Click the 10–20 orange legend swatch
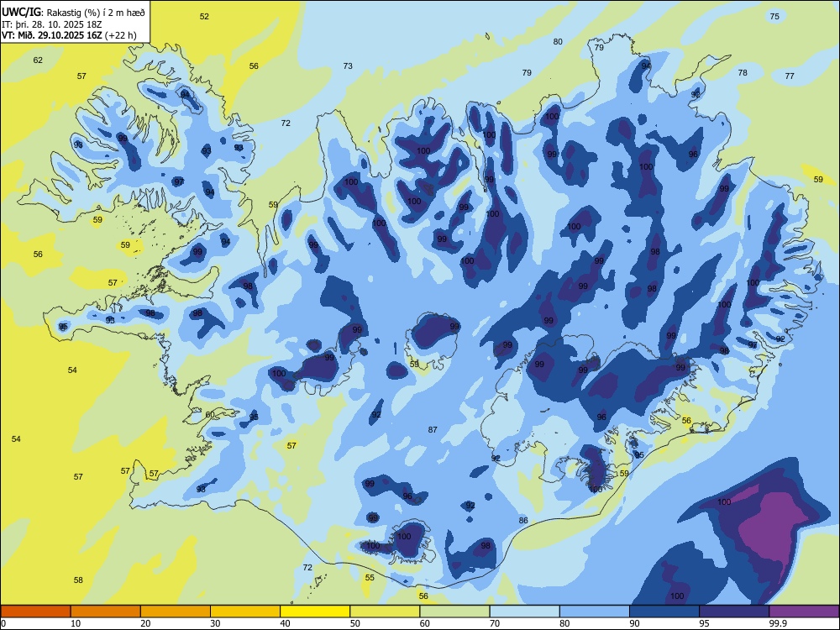840x630 pixels. pyautogui.click(x=106, y=612)
